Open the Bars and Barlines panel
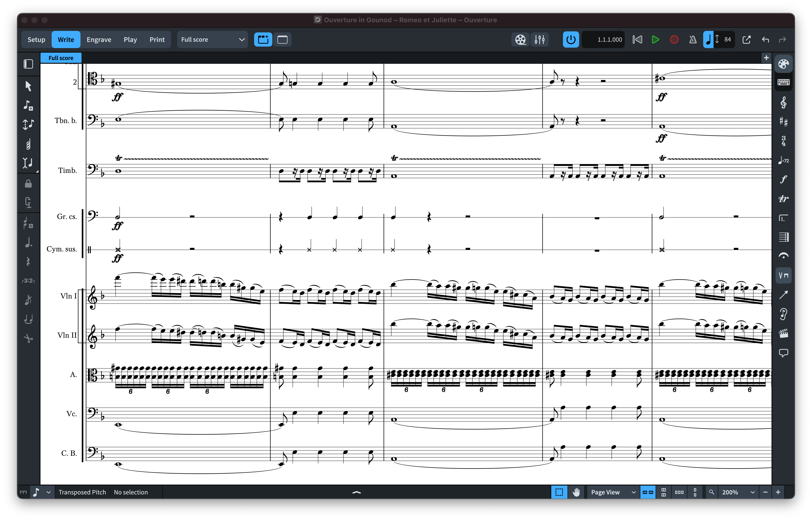The height and width of the screenshot is (520, 812). 783,237
